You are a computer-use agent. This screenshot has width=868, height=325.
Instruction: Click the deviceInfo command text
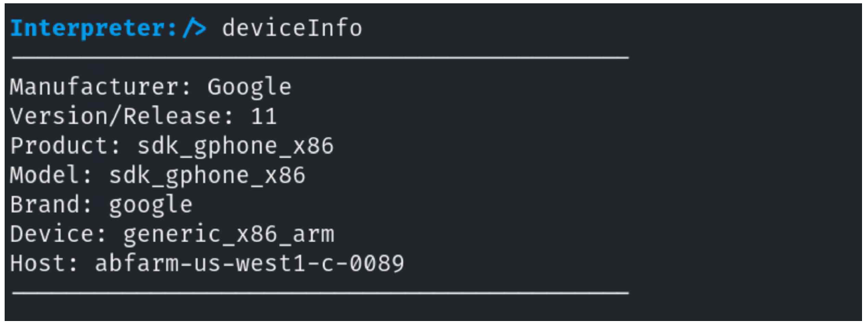coord(292,29)
